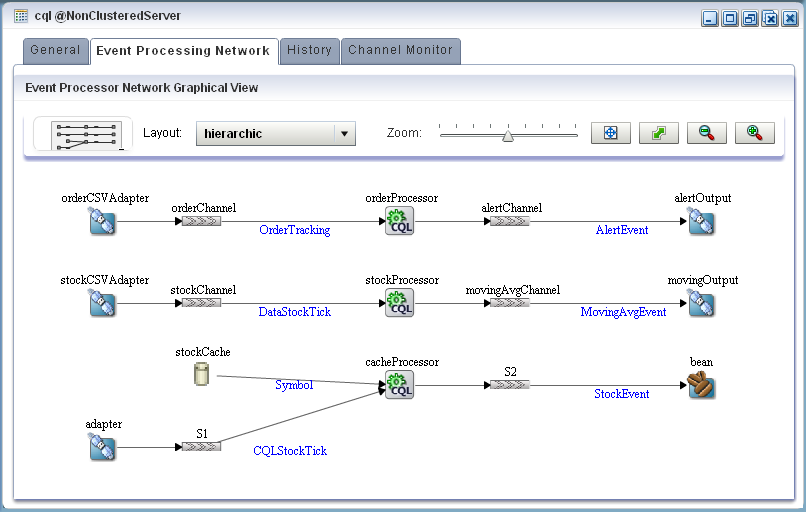Screen dimensions: 806x512
Task: Click the stockCache label text
Action: pyautogui.click(x=203, y=352)
